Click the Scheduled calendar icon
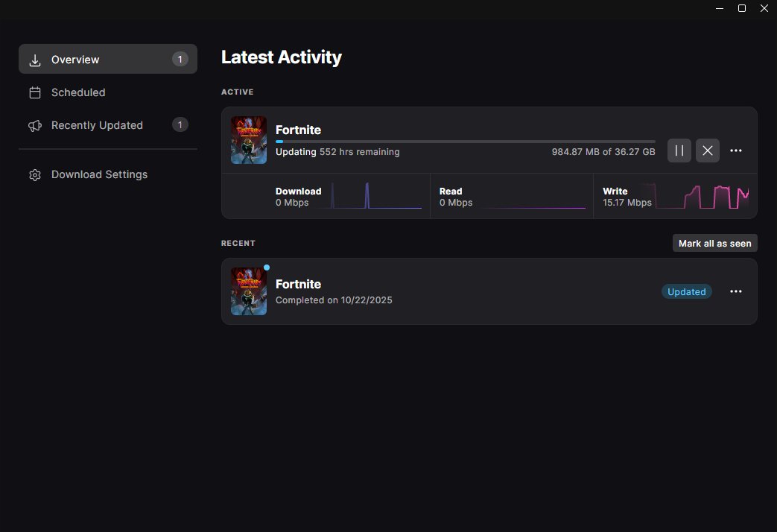Viewport: 777px width, 532px height. click(x=35, y=92)
